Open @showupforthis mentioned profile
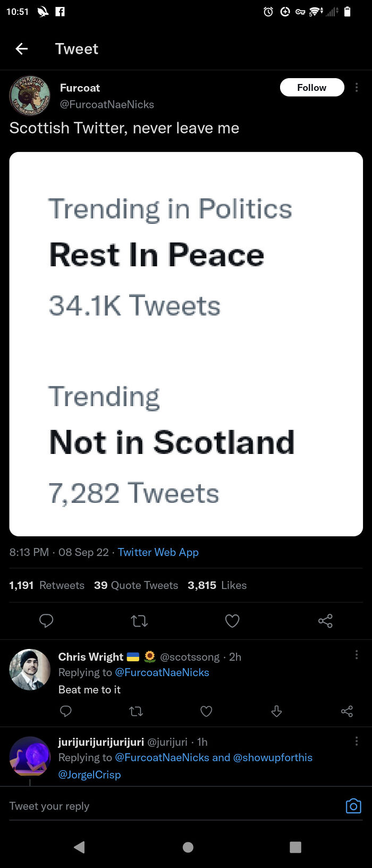The height and width of the screenshot is (868, 372). pos(275,757)
